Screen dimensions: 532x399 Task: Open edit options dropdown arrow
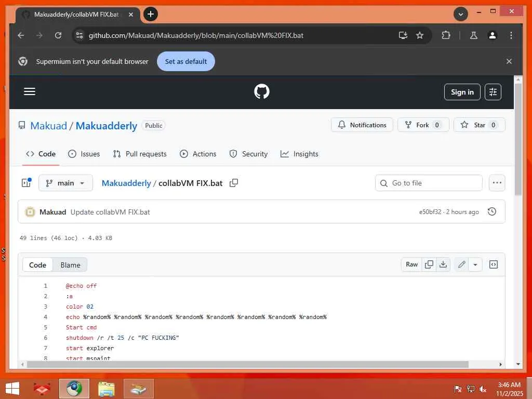tap(475, 264)
